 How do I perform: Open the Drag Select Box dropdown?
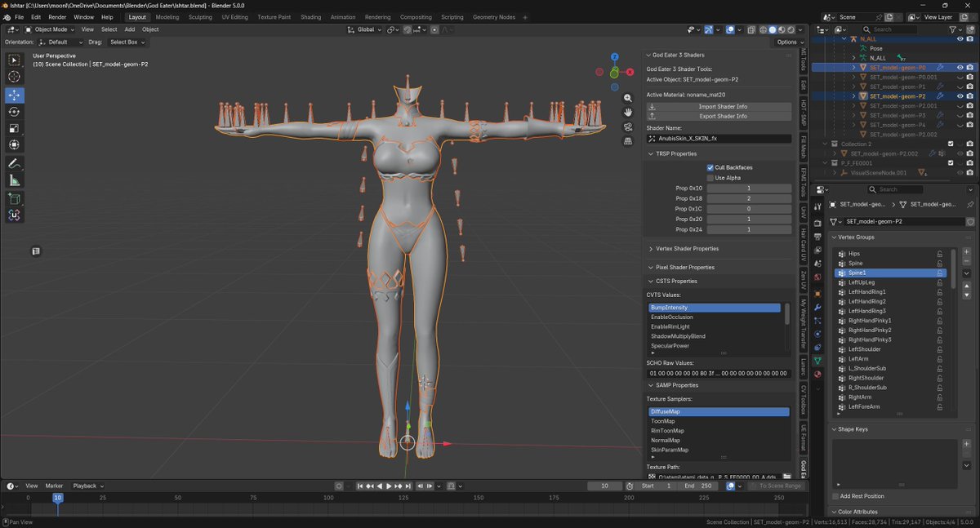[127, 42]
